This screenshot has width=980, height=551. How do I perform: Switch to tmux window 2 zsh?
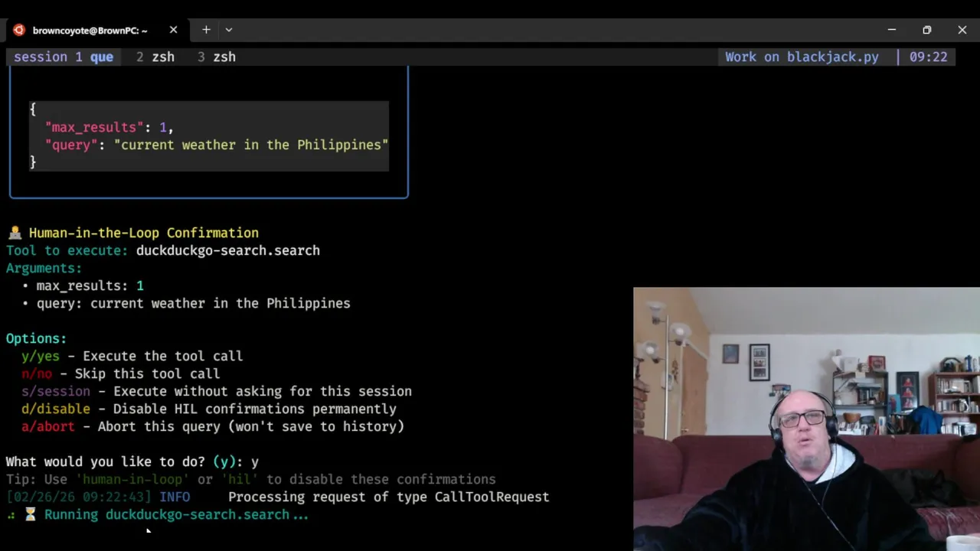[155, 57]
